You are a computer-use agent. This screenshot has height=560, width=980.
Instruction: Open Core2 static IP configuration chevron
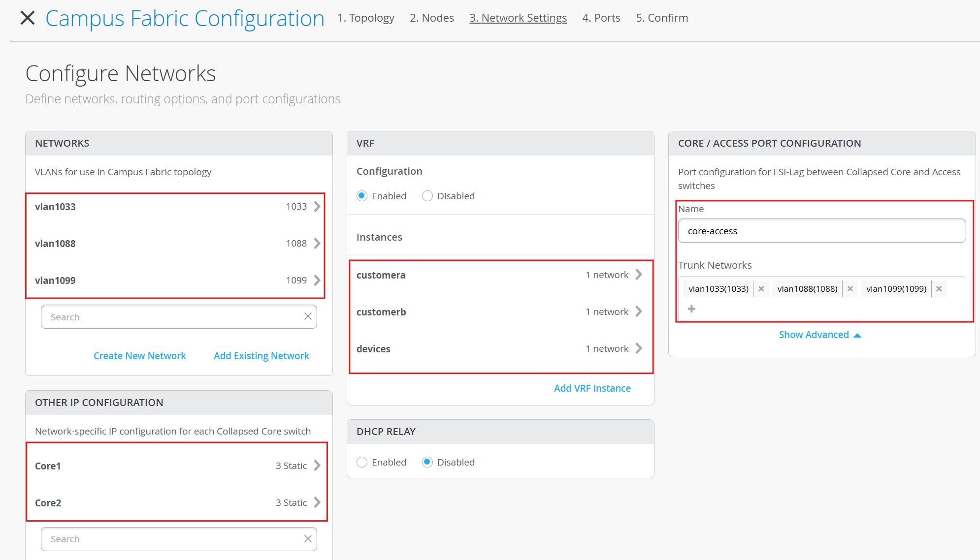(x=317, y=502)
